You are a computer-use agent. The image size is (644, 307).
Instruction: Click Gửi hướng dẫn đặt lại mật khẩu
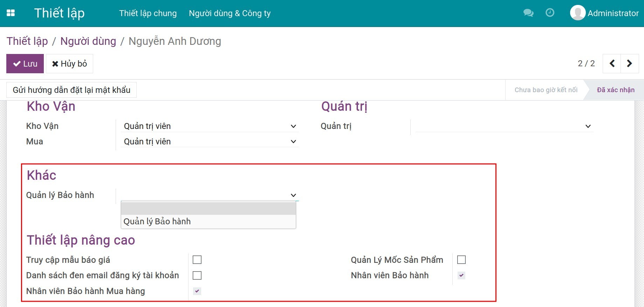click(71, 90)
